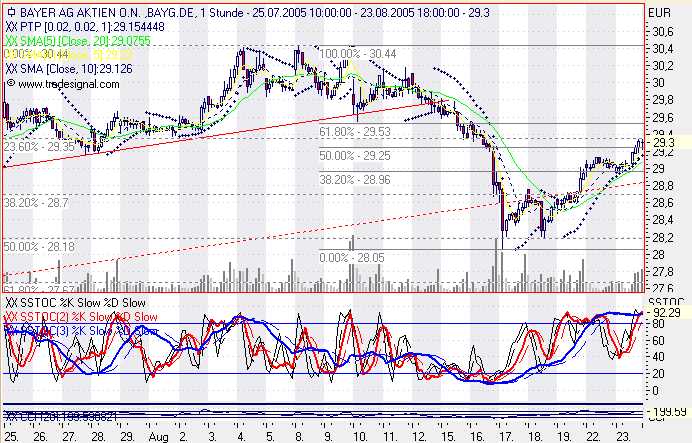Image resolution: width=692 pixels, height=443 pixels.
Task: Click the 2. date label on time axis
Action: pyautogui.click(x=183, y=437)
